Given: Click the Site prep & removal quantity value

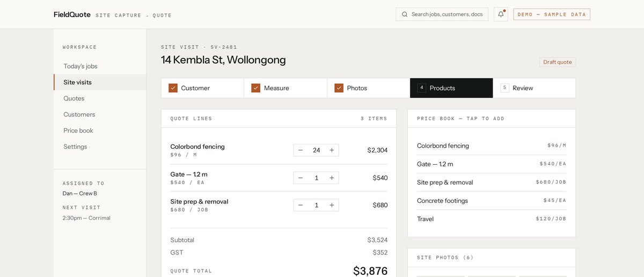Looking at the screenshot, I should (x=316, y=205).
